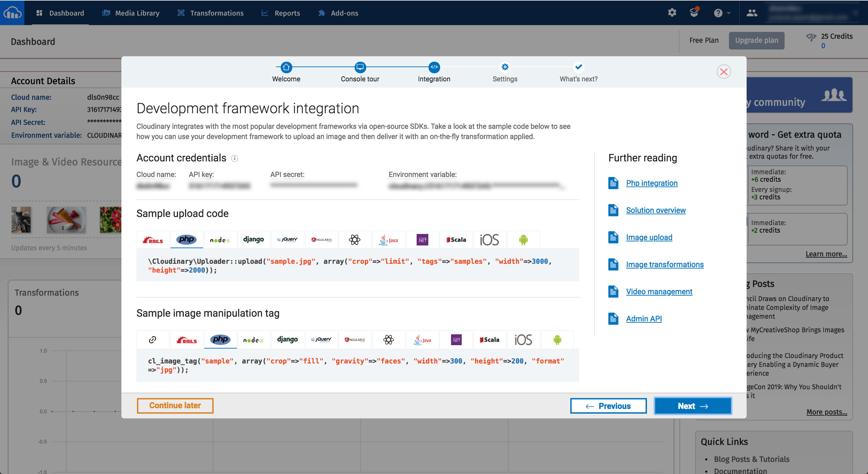The image size is (868, 474).
Task: Select the Node.js framework icon
Action: tap(219, 239)
